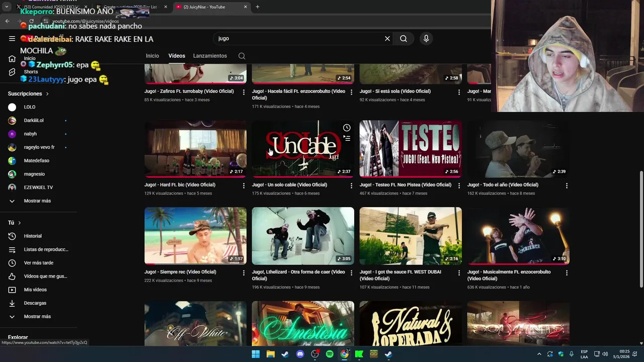Open Windows Start menu
Image resolution: width=644 pixels, height=362 pixels.
(256, 354)
